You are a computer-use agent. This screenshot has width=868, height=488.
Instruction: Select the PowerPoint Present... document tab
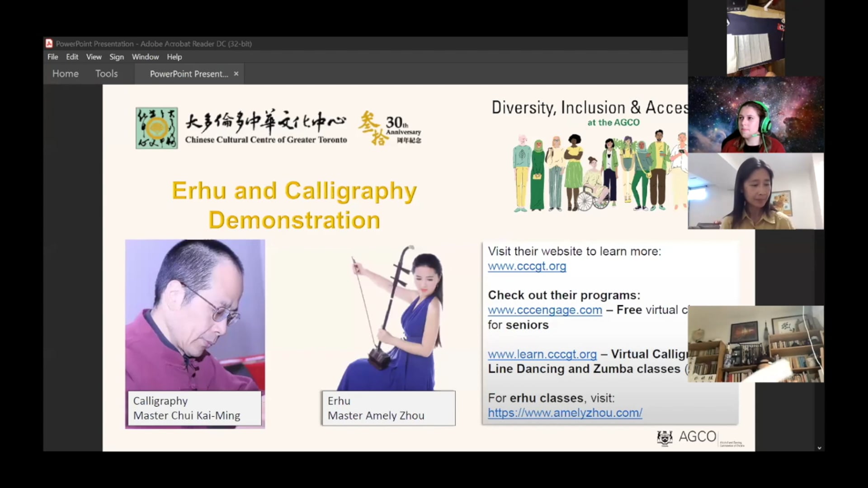(189, 74)
